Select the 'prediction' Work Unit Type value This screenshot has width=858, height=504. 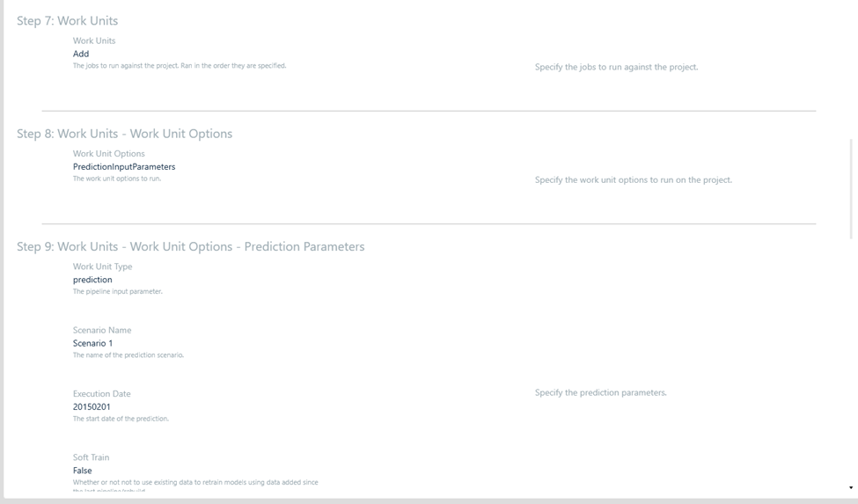(x=92, y=280)
